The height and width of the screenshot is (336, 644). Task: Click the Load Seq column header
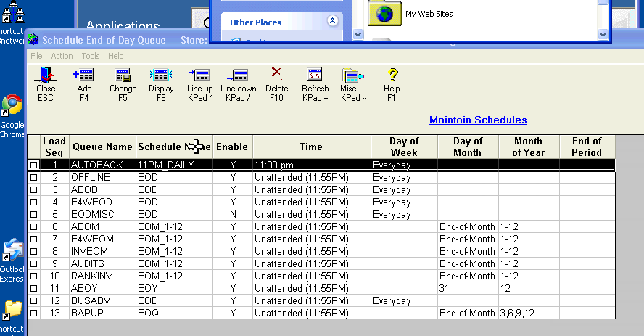click(54, 147)
